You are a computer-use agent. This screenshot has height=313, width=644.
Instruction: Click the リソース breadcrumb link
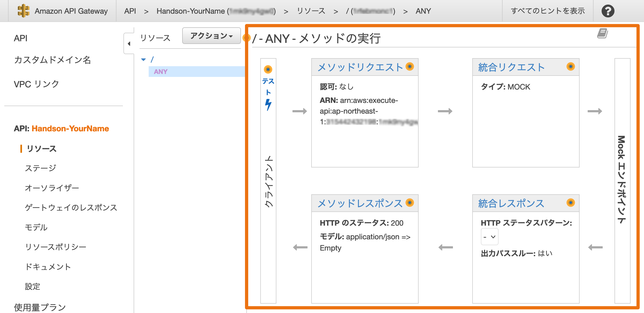(x=311, y=11)
